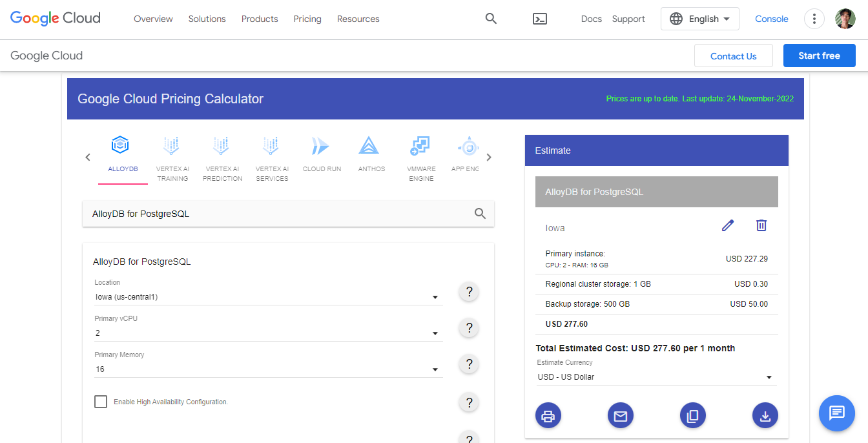Open the English language selector
The height and width of the screenshot is (443, 868).
pyautogui.click(x=699, y=19)
